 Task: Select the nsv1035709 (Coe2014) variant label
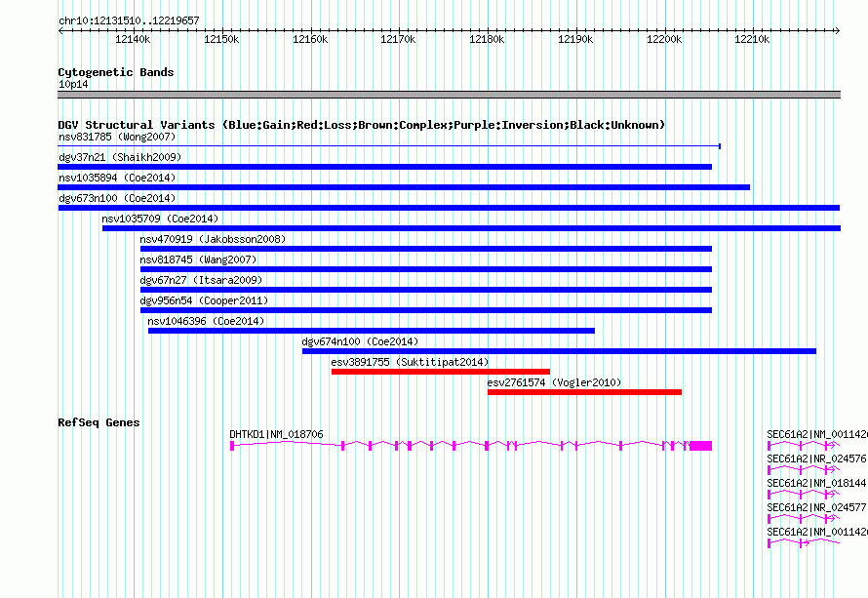pos(160,219)
